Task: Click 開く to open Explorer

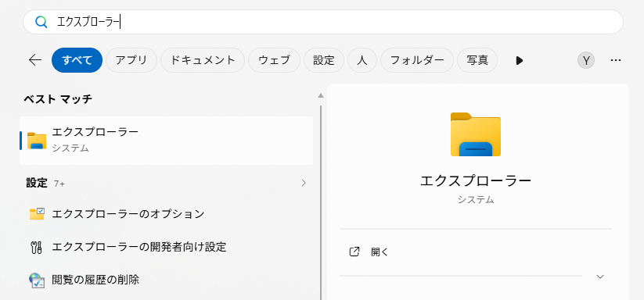Action: point(380,252)
